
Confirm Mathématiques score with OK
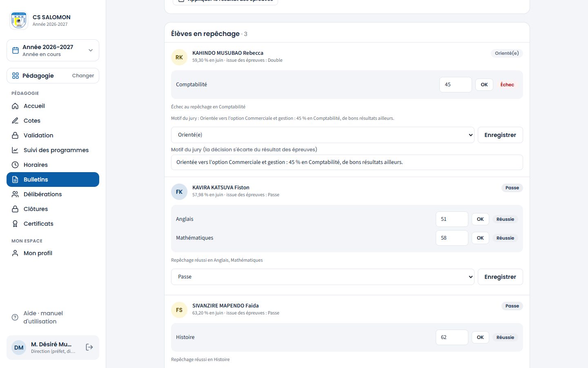coord(480,238)
